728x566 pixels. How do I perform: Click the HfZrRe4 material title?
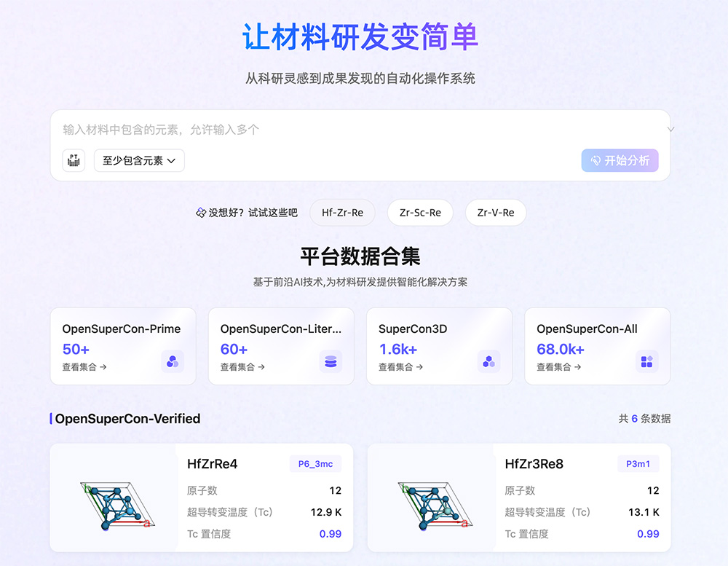(x=212, y=464)
